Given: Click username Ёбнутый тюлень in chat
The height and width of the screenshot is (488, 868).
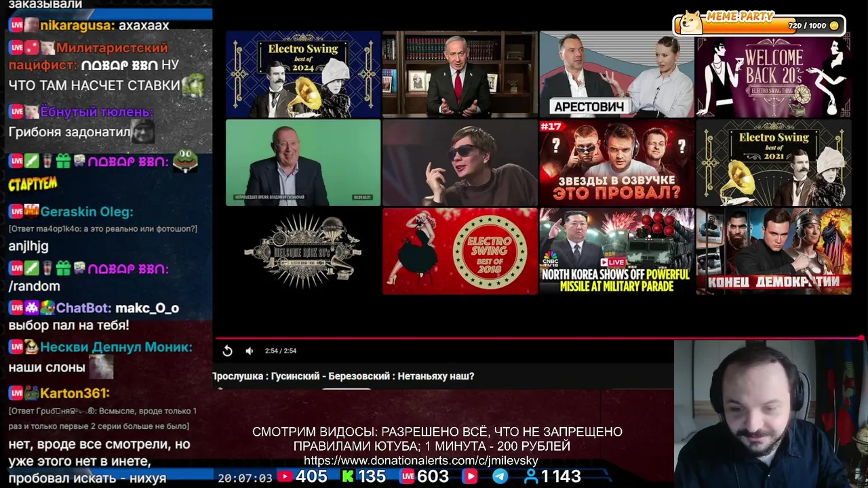Looking at the screenshot, I should 97,112.
